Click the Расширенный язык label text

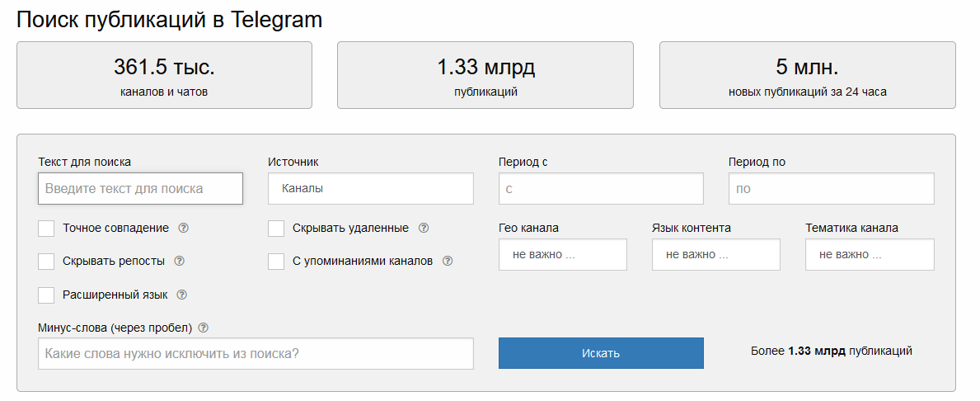tap(115, 295)
